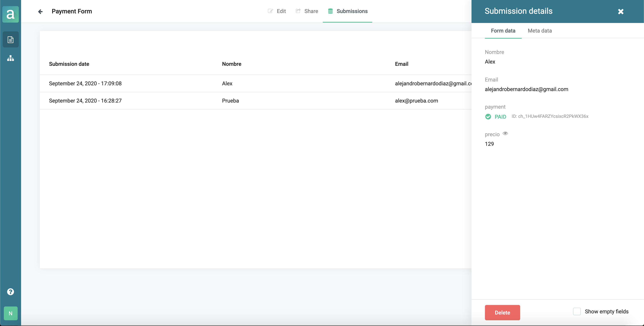Screen dimensions: 644x326
Task: Open the help question mark icon
Action: (11, 292)
